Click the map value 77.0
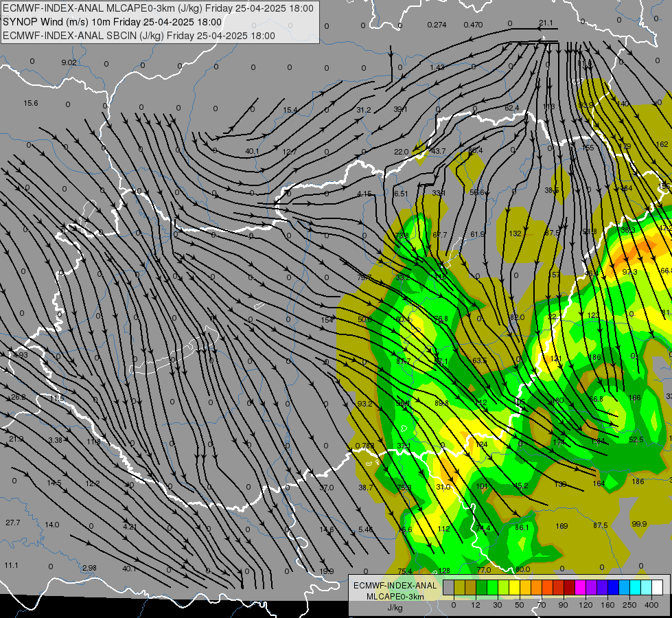 pyautogui.click(x=483, y=569)
